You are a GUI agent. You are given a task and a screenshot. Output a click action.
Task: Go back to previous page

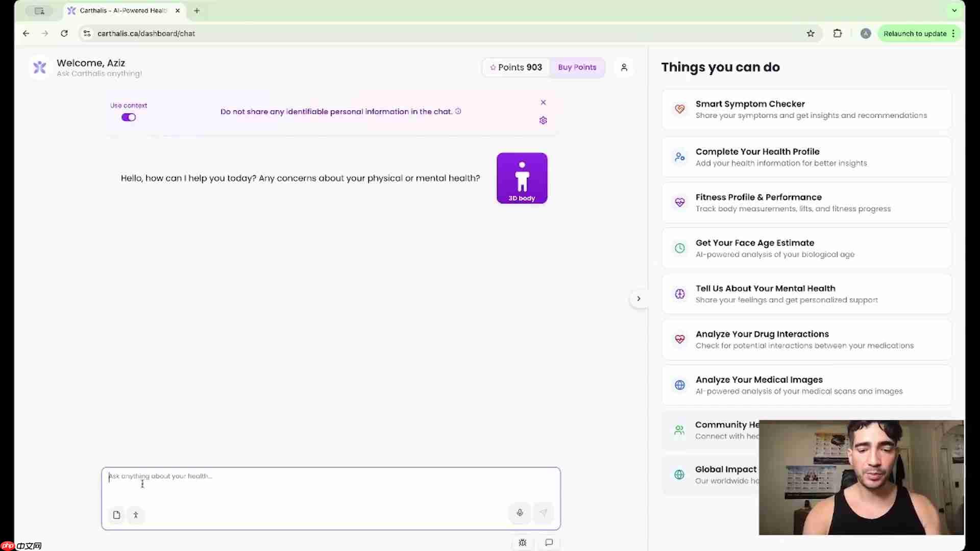tap(26, 34)
